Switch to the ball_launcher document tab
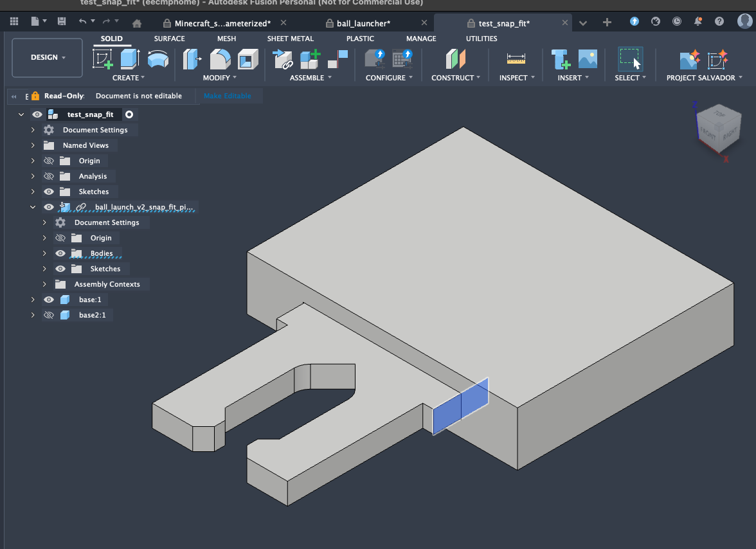 (x=363, y=23)
